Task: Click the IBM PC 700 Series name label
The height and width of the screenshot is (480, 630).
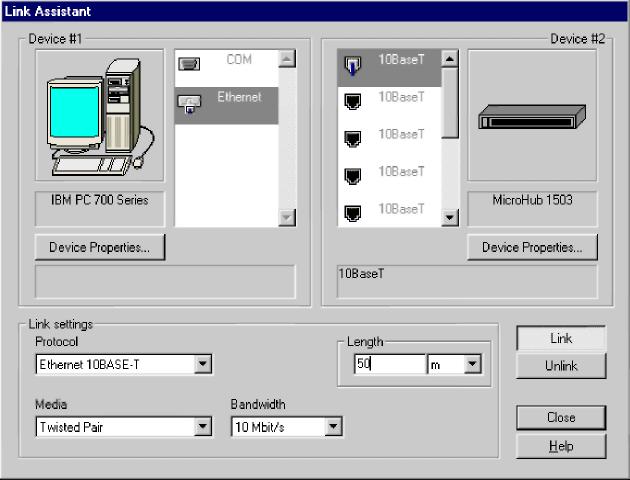Action: [x=100, y=200]
